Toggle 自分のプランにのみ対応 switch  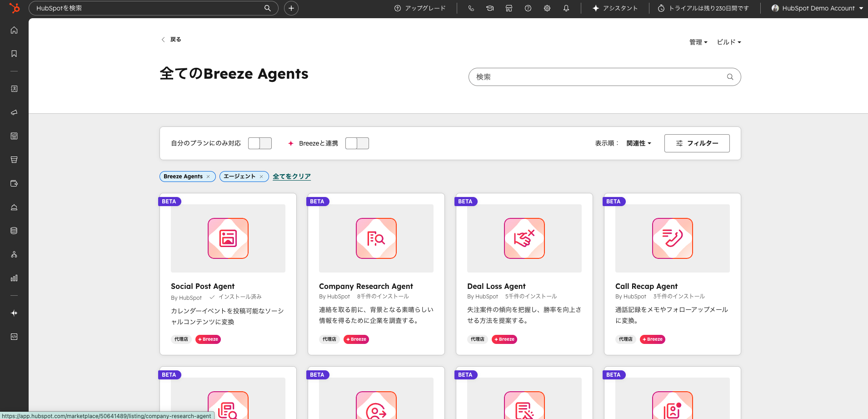[260, 143]
